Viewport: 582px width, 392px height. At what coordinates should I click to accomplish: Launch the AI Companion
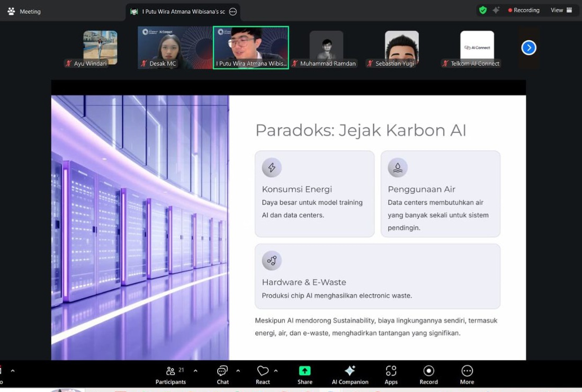tap(350, 375)
